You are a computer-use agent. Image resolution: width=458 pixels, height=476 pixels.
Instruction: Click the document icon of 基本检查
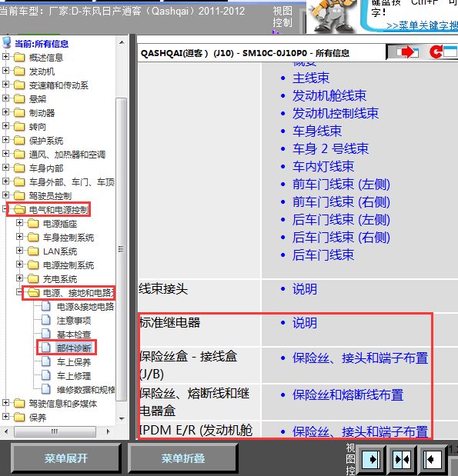pyautogui.click(x=46, y=334)
